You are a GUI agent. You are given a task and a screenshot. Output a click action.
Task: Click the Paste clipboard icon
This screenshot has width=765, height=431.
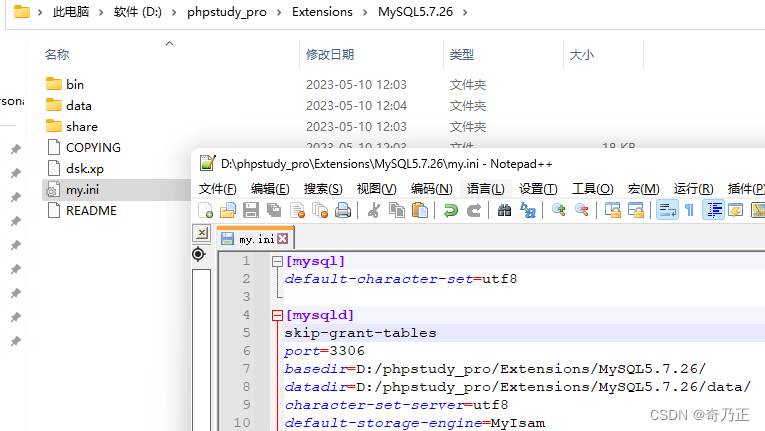pos(420,210)
